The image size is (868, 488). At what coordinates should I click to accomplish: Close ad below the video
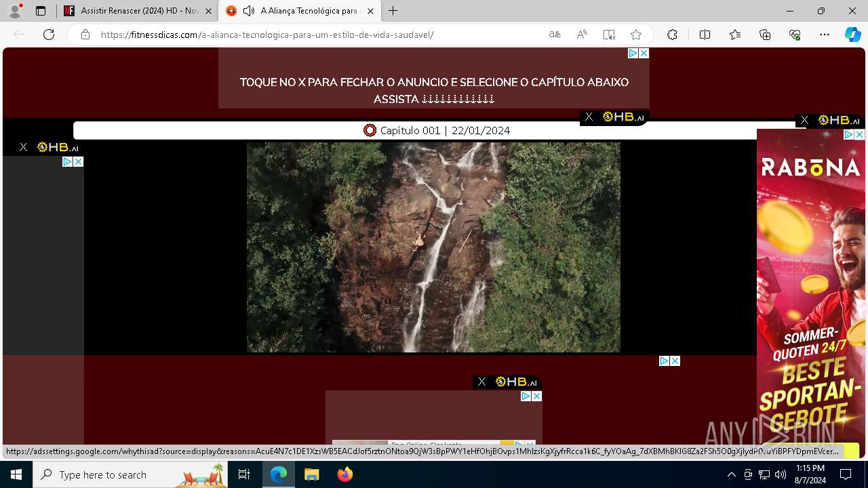tap(675, 361)
